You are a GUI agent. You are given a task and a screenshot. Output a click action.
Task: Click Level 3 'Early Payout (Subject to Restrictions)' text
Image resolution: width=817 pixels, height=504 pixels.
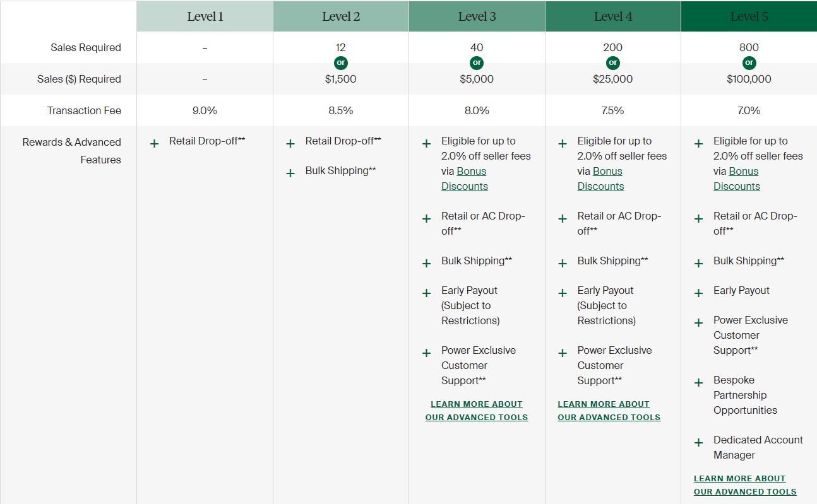(470, 305)
